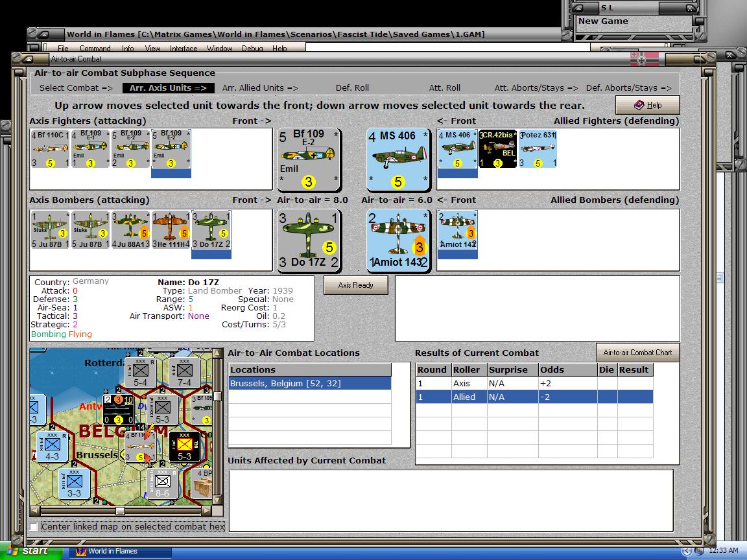The width and height of the screenshot is (747, 560).
Task: Open the Window menu
Action: tap(220, 49)
